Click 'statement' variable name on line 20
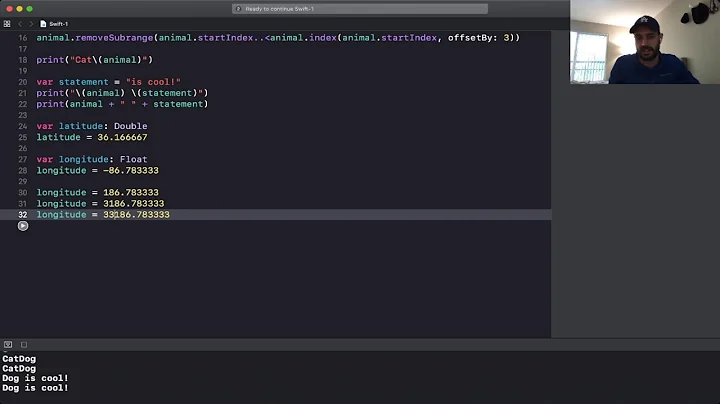Screen dimensions: 720x404 point(84,82)
